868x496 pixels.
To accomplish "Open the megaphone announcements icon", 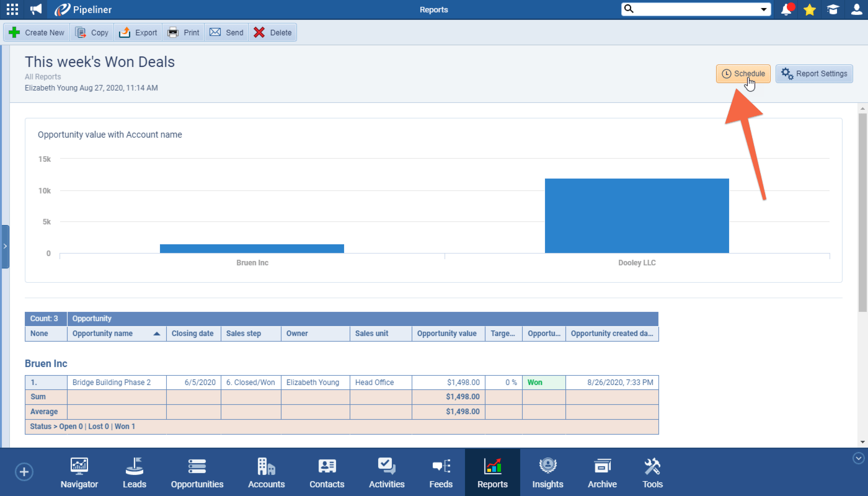I will point(35,9).
